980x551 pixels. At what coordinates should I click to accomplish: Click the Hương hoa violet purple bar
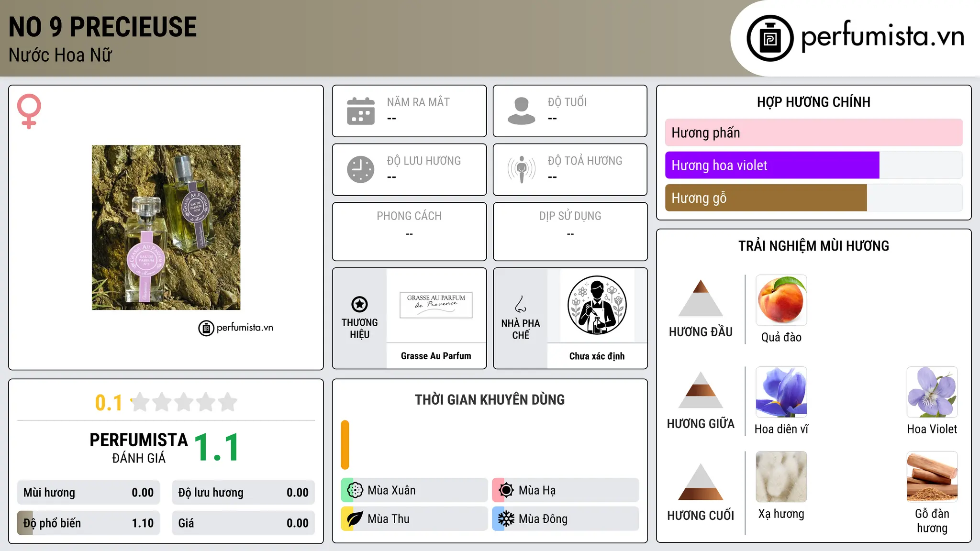[772, 165]
